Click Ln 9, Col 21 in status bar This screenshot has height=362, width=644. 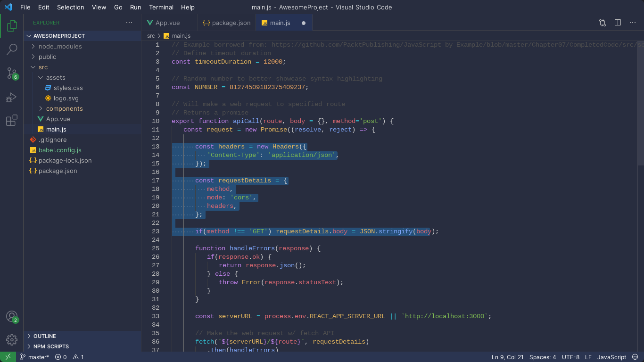508,357
